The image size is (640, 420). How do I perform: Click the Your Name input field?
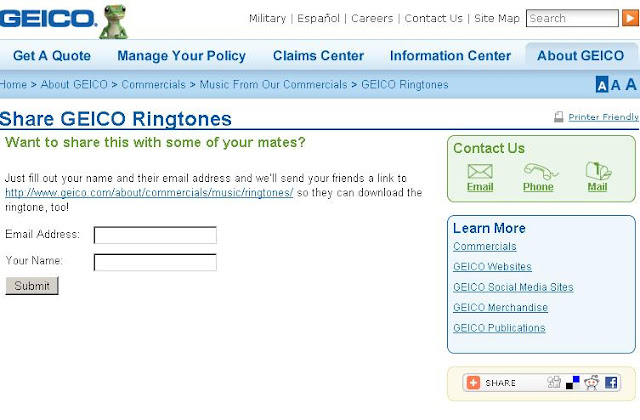point(155,262)
